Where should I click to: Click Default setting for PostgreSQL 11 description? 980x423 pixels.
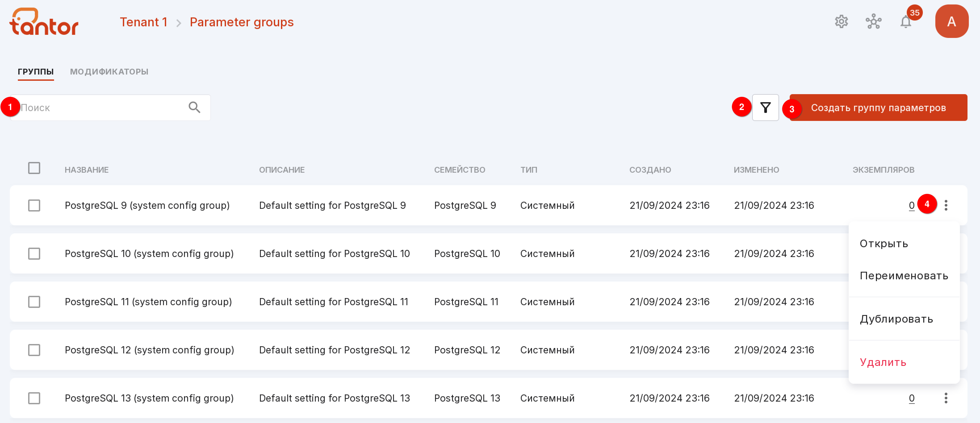(x=333, y=302)
